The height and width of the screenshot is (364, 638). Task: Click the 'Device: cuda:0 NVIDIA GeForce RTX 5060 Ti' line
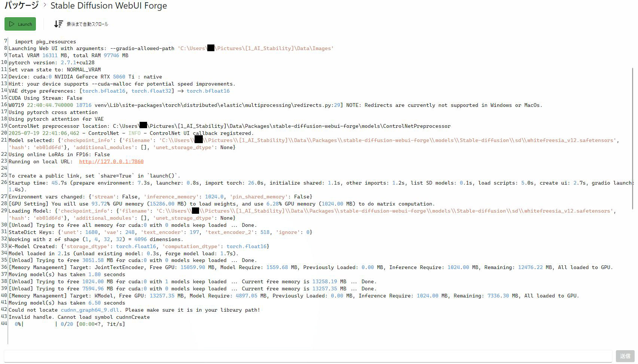pos(85,77)
